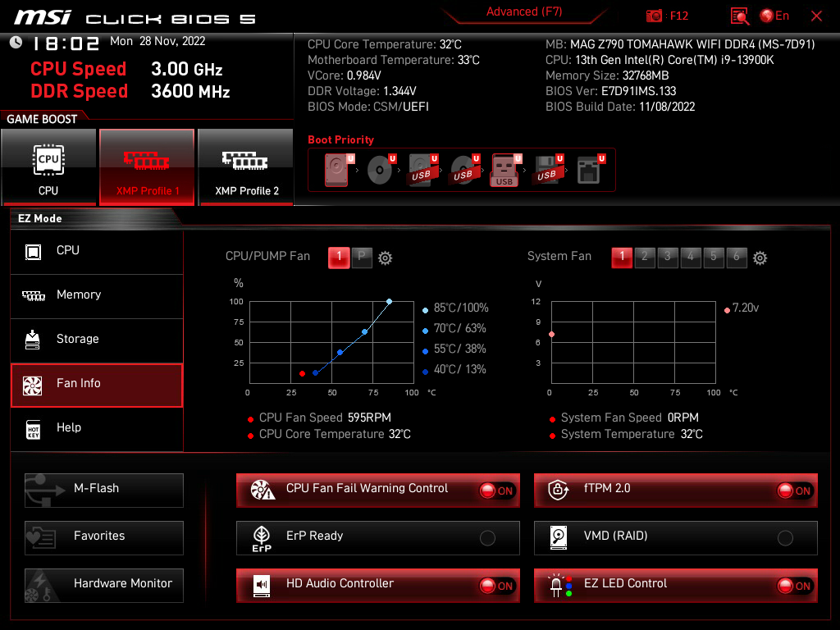Click the 18:02 clock time
Screen dimensions: 840x630
pos(66,43)
